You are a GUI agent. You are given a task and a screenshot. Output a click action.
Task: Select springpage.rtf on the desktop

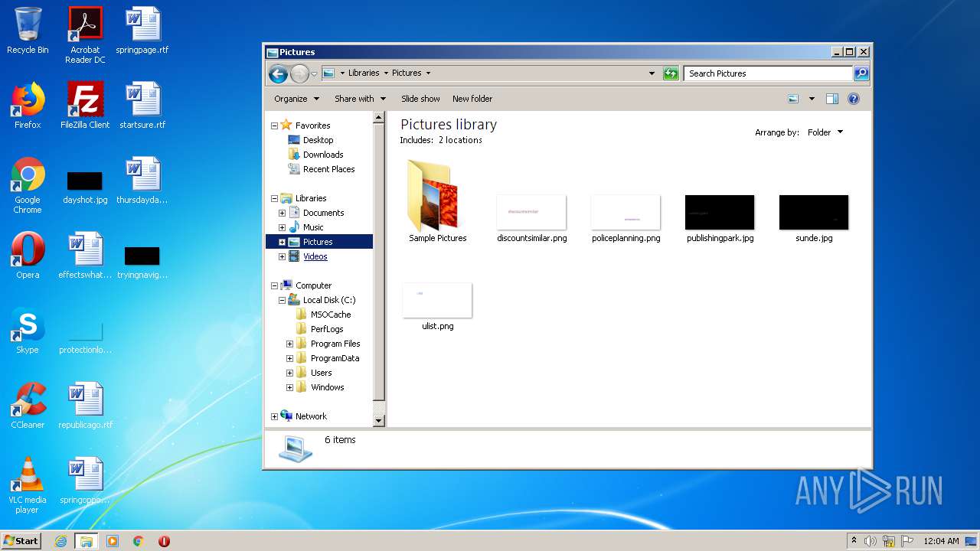click(x=142, y=31)
